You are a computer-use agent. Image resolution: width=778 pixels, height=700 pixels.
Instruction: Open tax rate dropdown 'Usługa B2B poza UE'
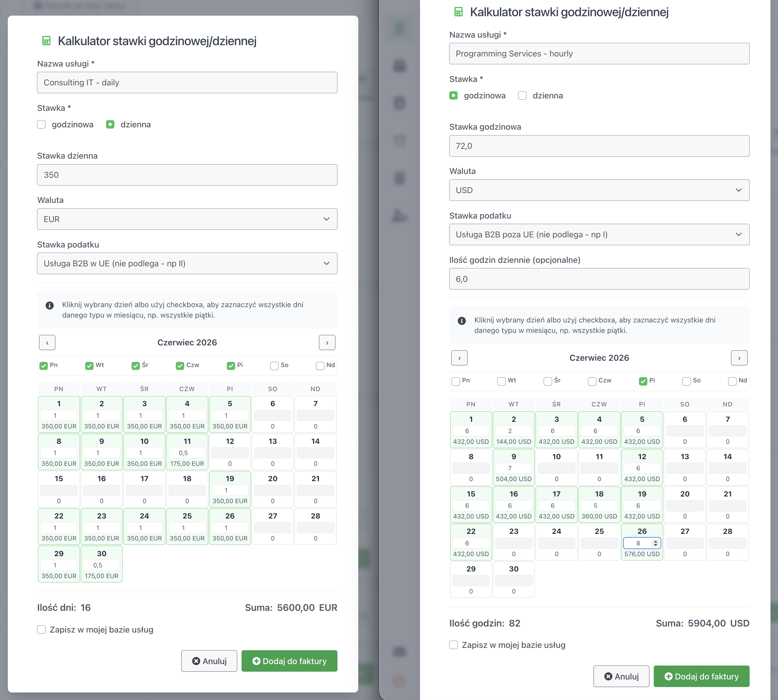(x=599, y=234)
